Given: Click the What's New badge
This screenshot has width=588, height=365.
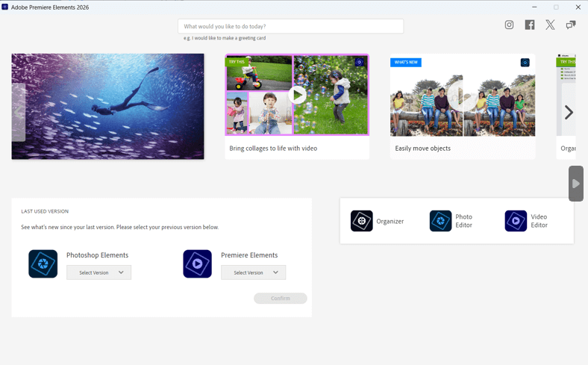Looking at the screenshot, I should coord(405,62).
